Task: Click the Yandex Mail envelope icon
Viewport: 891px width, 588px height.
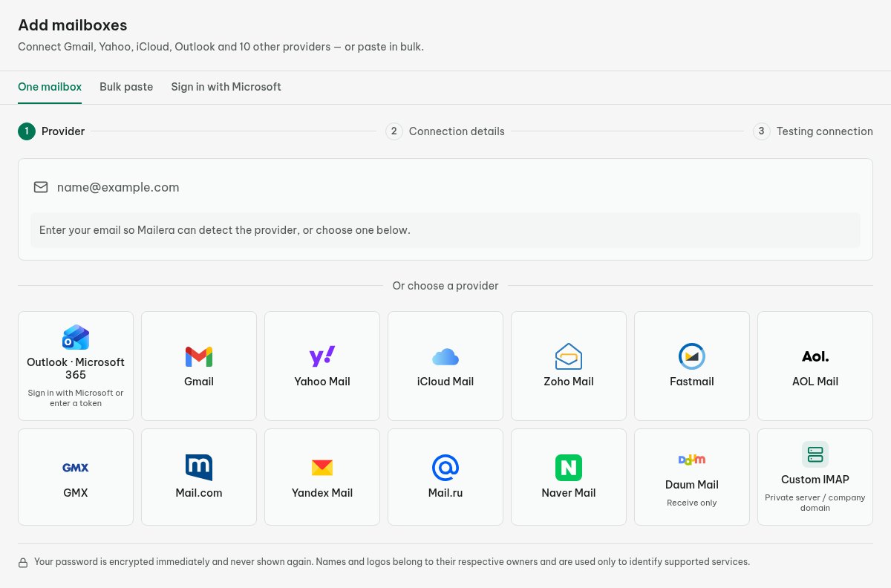Action: (x=322, y=468)
